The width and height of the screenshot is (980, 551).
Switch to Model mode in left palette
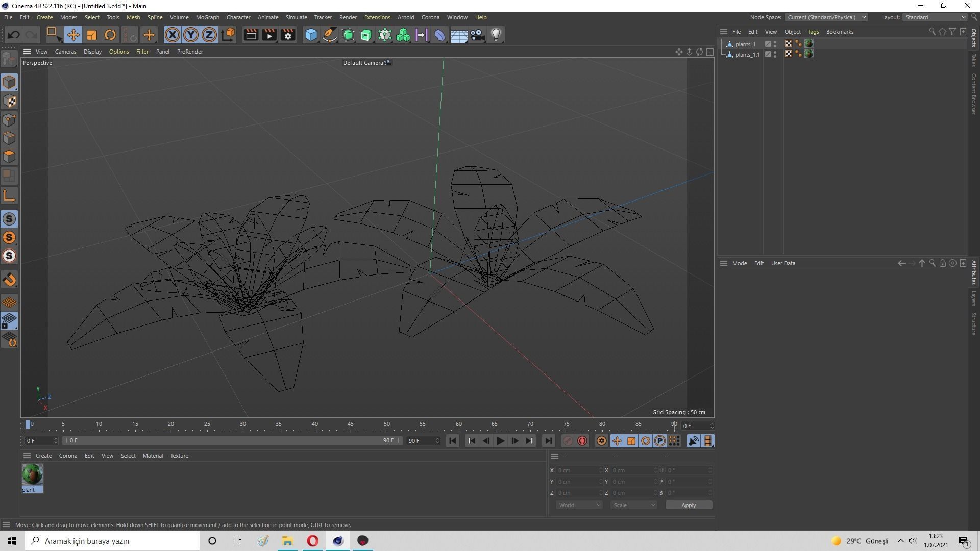(x=9, y=82)
